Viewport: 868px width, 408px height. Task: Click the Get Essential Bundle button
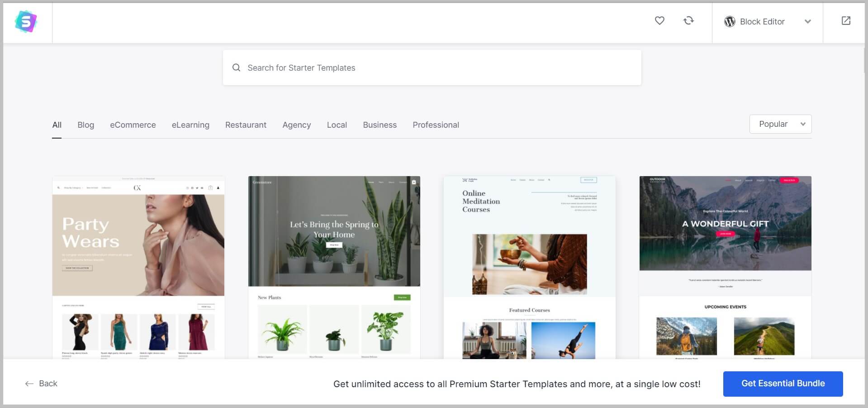coord(783,384)
